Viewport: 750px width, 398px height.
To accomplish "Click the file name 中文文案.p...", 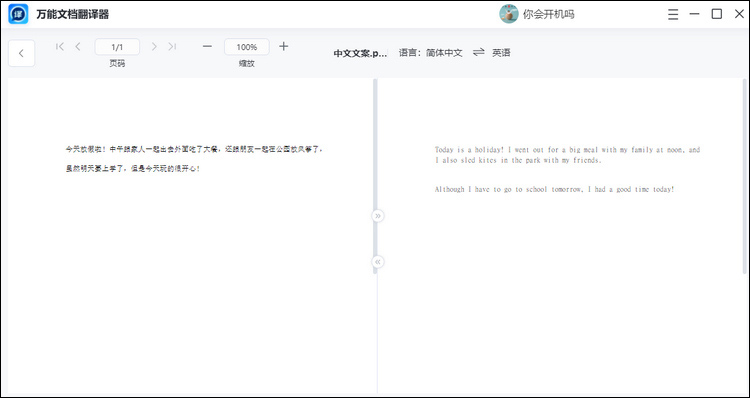I will (360, 53).
